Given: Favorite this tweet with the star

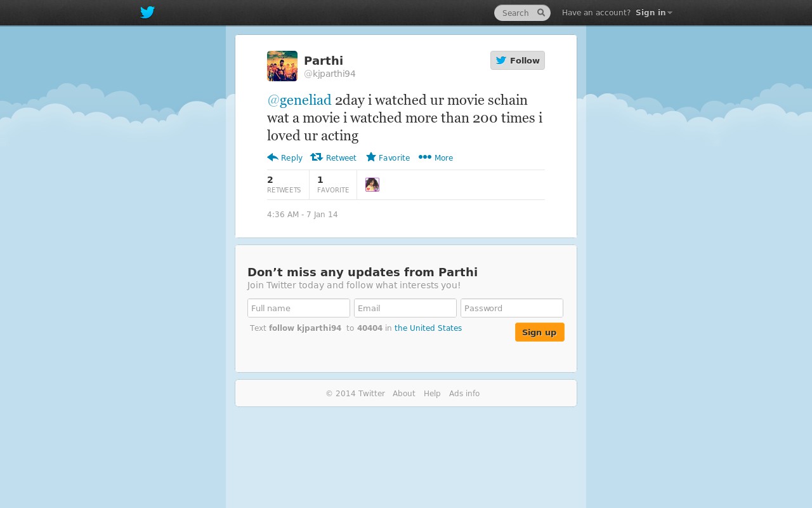Looking at the screenshot, I should 388,157.
